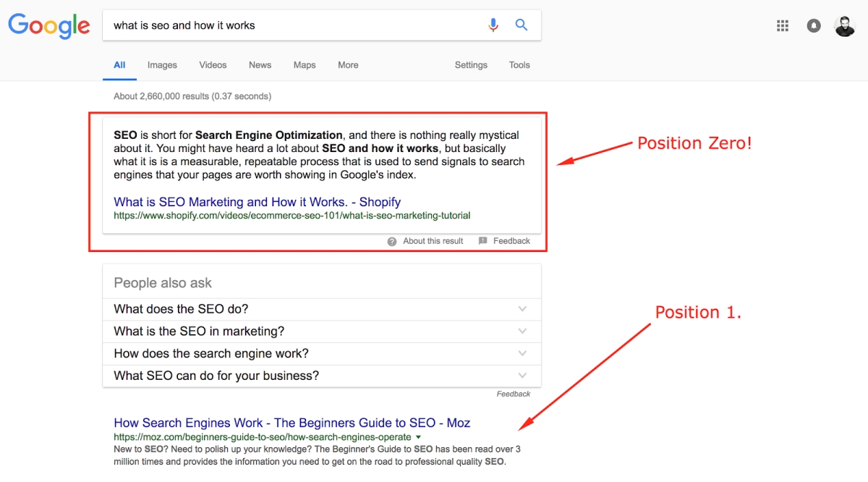Click 'About 2,660,000 results' stats text
868x482 pixels.
coord(192,96)
